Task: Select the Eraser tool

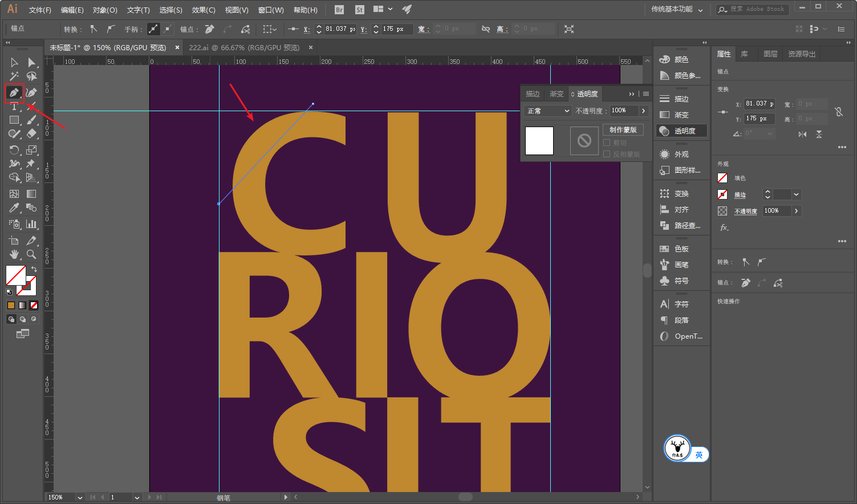Action: coord(31,133)
